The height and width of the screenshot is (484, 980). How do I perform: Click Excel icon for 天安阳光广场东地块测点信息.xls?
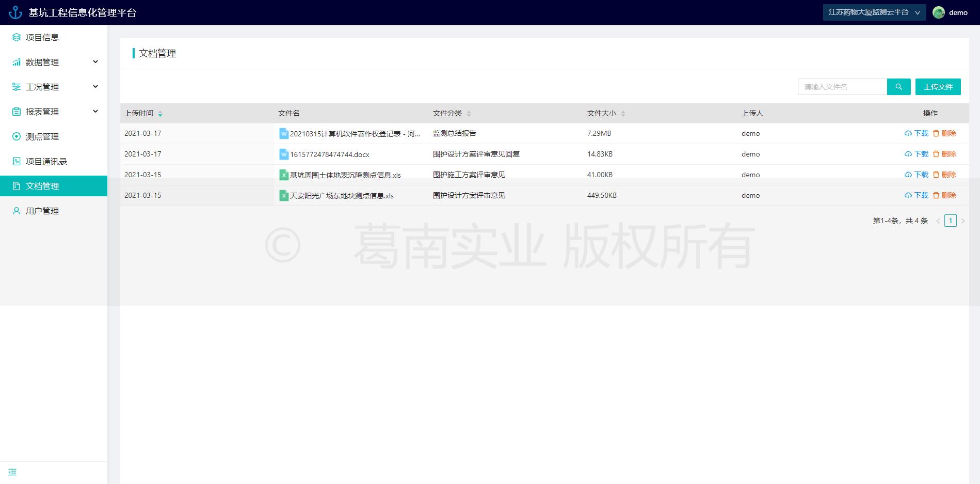click(x=283, y=195)
